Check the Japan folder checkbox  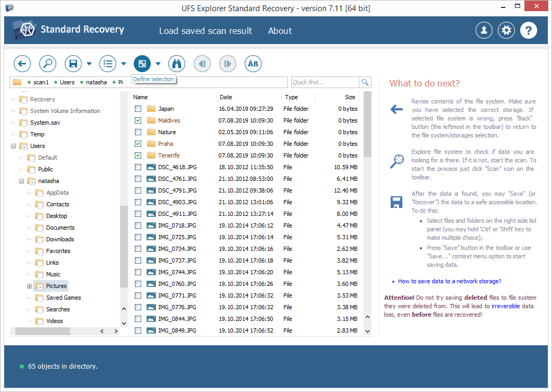pyautogui.click(x=138, y=109)
